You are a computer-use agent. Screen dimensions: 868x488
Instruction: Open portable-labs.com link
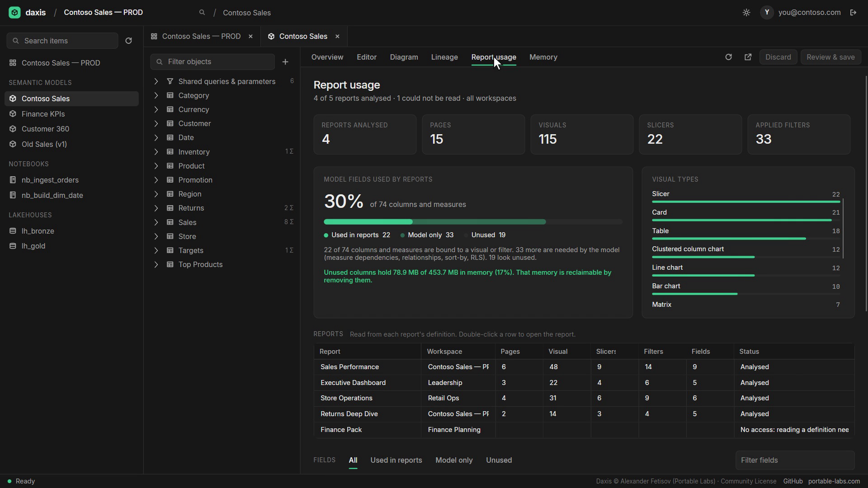(x=834, y=481)
